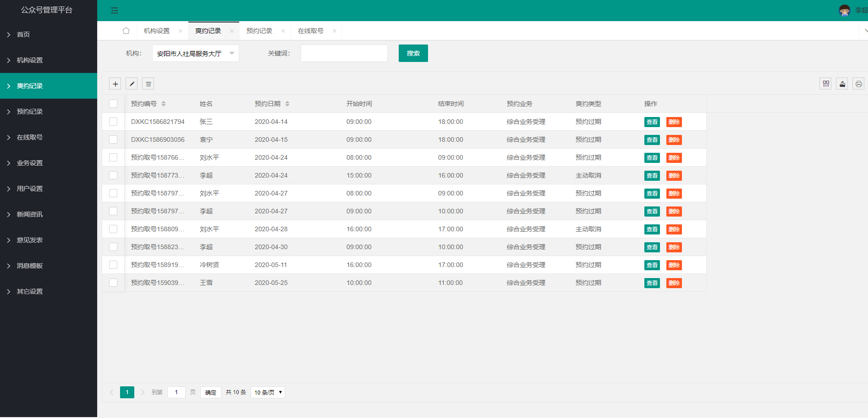Go to the home tab icon
Screen dimensions: 868x418
click(x=126, y=31)
